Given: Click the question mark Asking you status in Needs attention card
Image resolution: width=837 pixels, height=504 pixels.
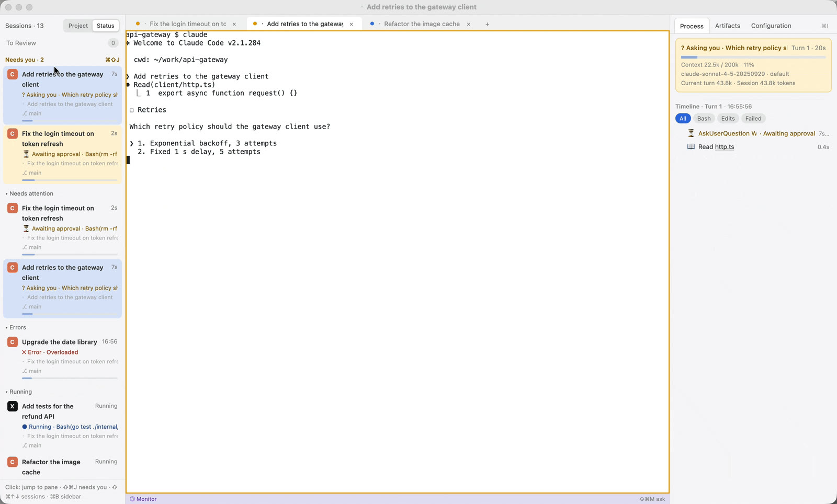Looking at the screenshot, I should (24, 288).
